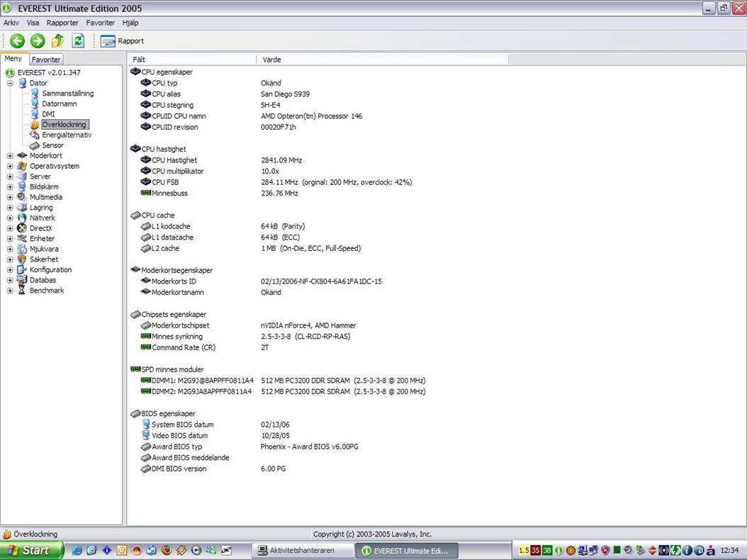Switch to Aktivitetshanteraren in the taskbar

click(x=303, y=551)
